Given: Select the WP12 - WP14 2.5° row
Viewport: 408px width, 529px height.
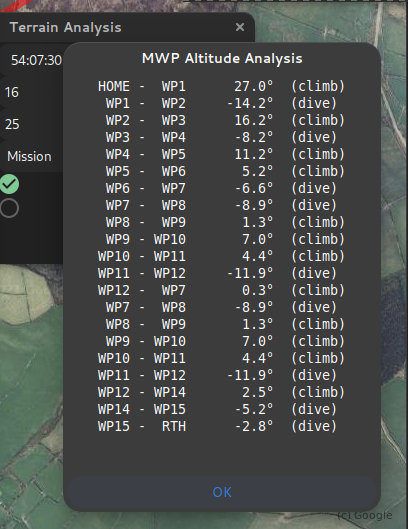Looking at the screenshot, I should [221, 392].
